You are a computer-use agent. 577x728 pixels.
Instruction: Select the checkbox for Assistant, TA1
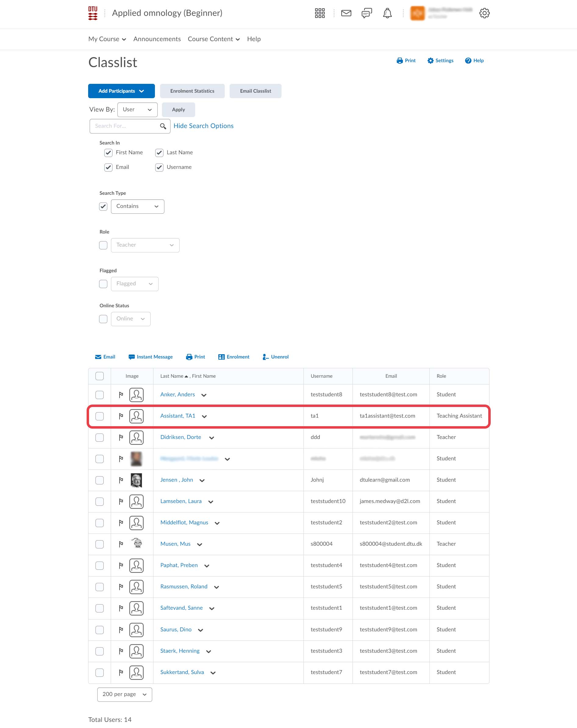pos(99,416)
